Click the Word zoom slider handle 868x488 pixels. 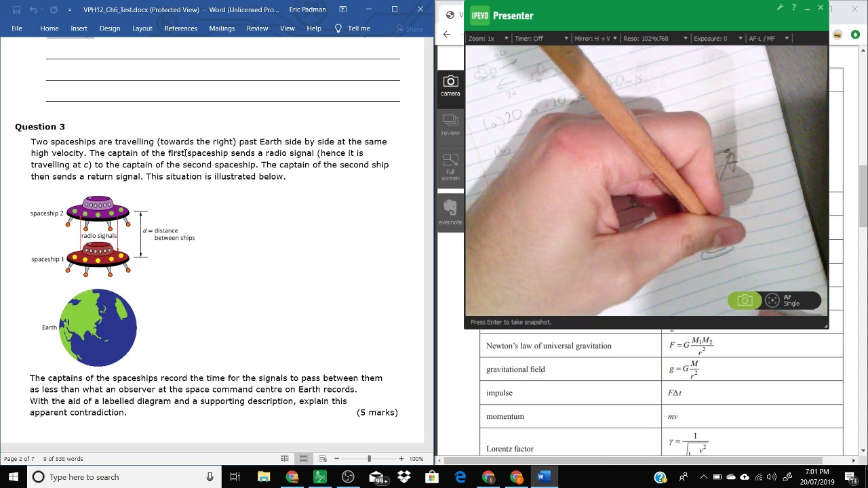(x=369, y=459)
